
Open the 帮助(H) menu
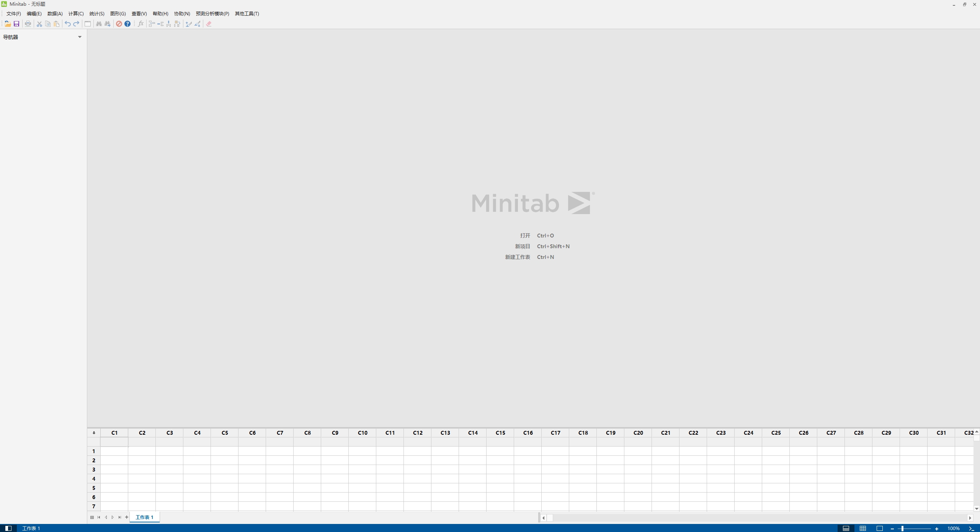pos(160,14)
